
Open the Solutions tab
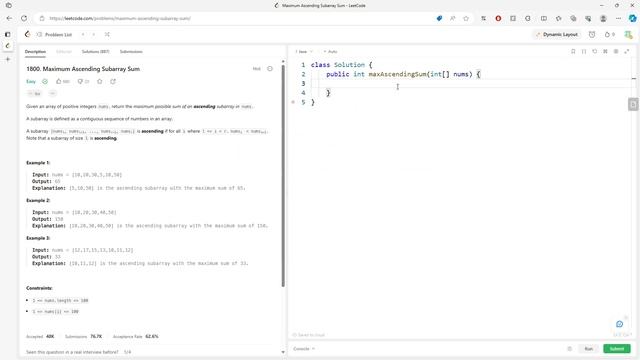(96, 52)
